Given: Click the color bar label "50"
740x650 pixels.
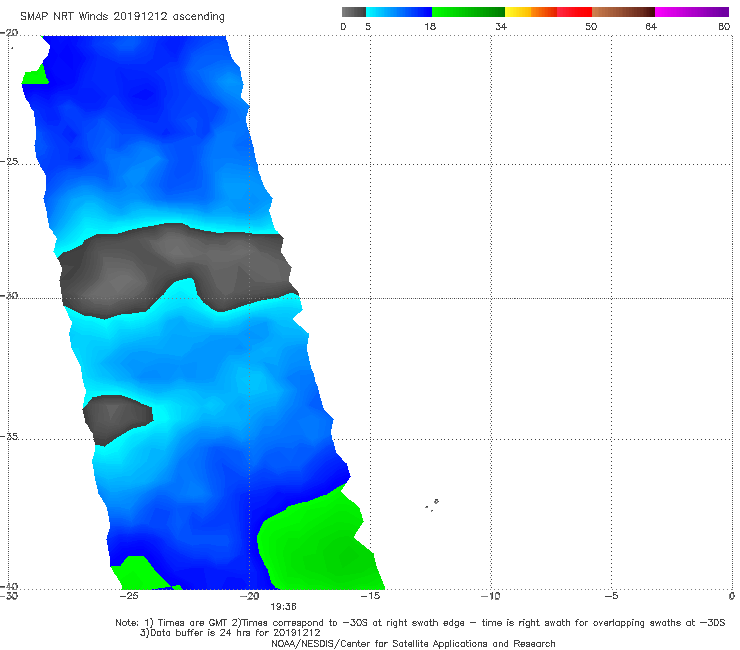Looking at the screenshot, I should [591, 26].
